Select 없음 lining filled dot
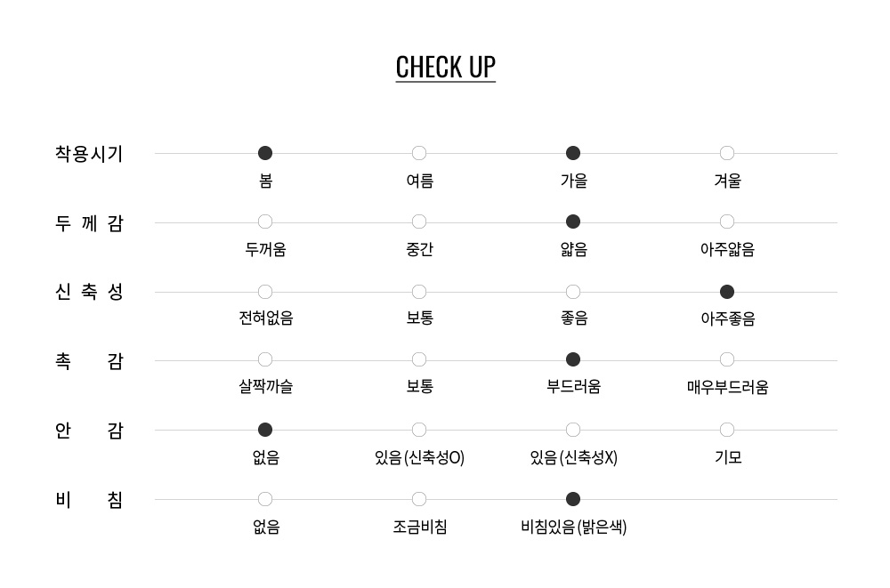This screenshot has height=588, width=890. [x=265, y=430]
